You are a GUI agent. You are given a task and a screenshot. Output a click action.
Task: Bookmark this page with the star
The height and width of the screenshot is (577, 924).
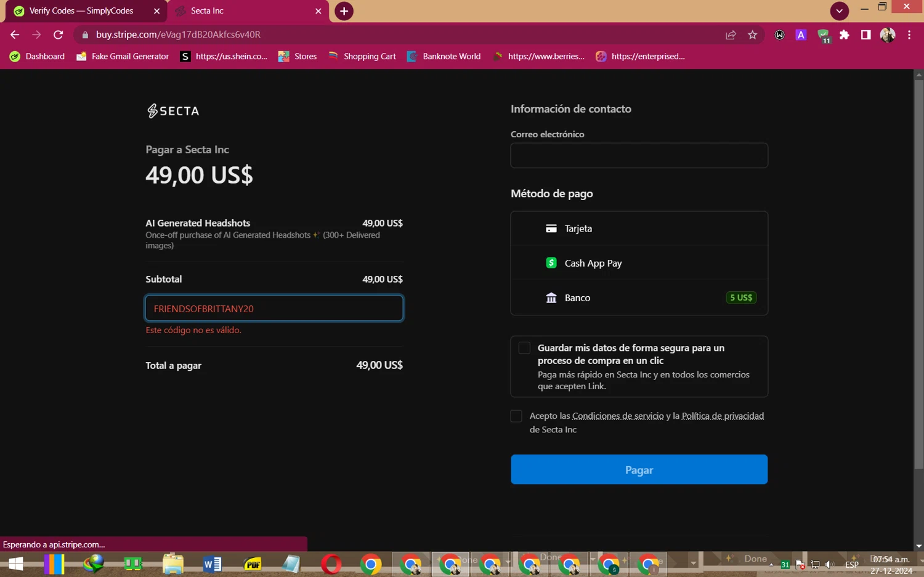[752, 35]
